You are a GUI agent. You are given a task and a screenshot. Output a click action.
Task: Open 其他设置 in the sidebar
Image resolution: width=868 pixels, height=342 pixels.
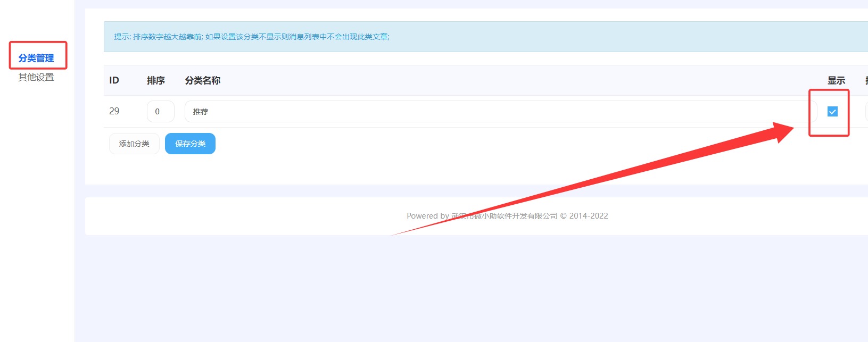click(x=36, y=77)
